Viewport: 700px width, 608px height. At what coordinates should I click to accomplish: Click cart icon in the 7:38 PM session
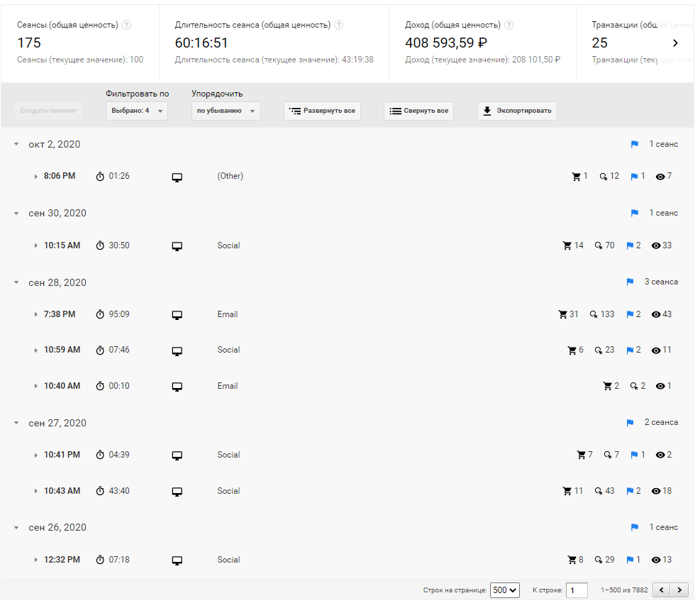click(563, 314)
